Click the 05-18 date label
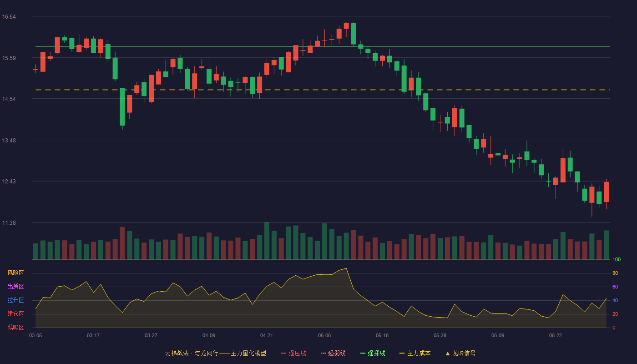This screenshot has width=637, height=364. tap(382, 335)
